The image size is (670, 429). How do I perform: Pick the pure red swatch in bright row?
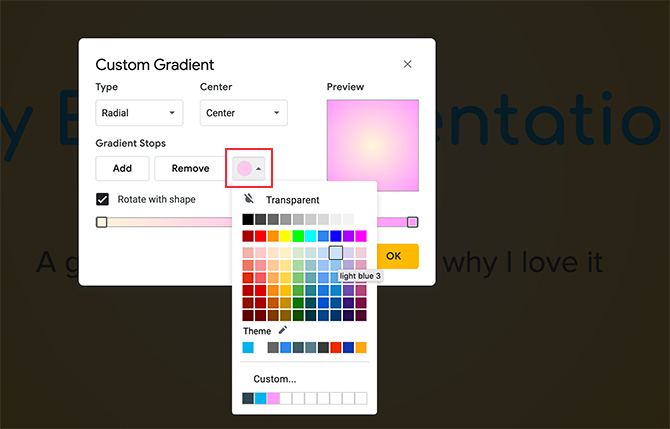(x=261, y=236)
